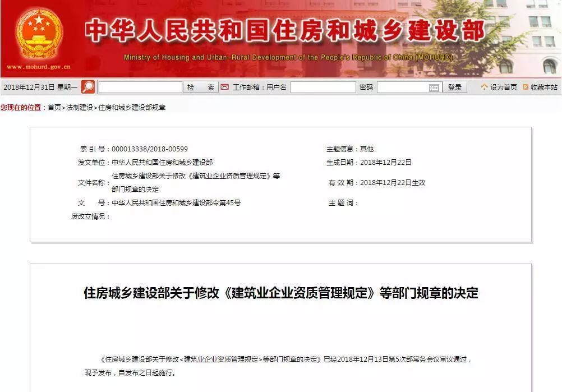Click the 登录 login button
The height and width of the screenshot is (392, 562).
tap(455, 87)
